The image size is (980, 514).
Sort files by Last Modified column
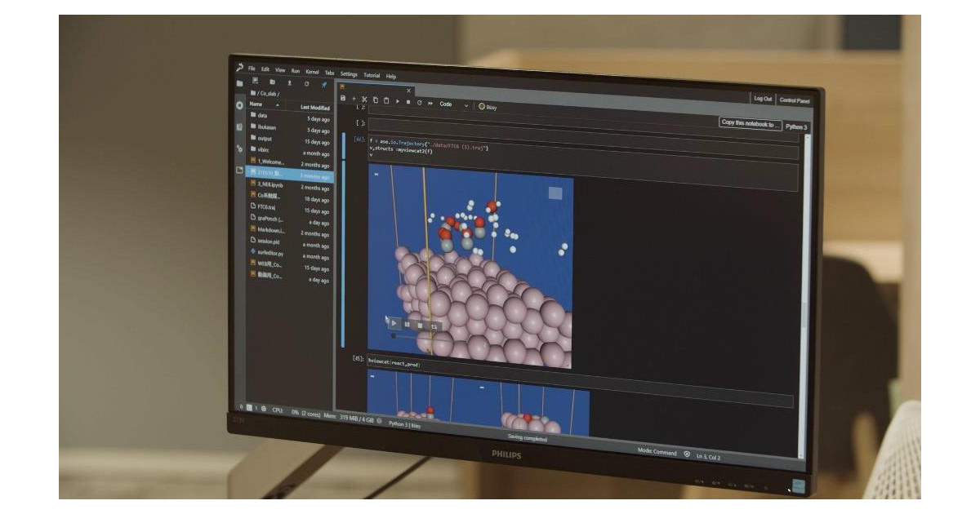pyautogui.click(x=314, y=108)
